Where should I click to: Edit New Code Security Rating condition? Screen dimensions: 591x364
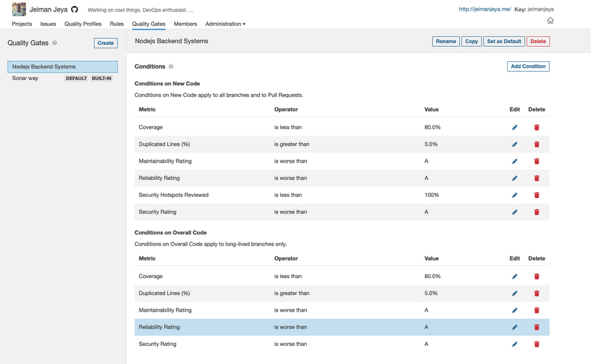click(x=514, y=212)
